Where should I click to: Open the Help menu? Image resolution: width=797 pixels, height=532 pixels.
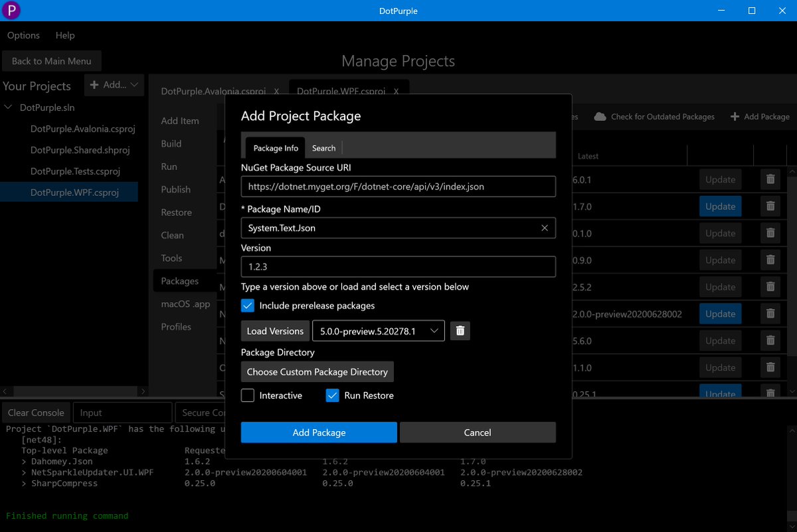pyautogui.click(x=65, y=35)
